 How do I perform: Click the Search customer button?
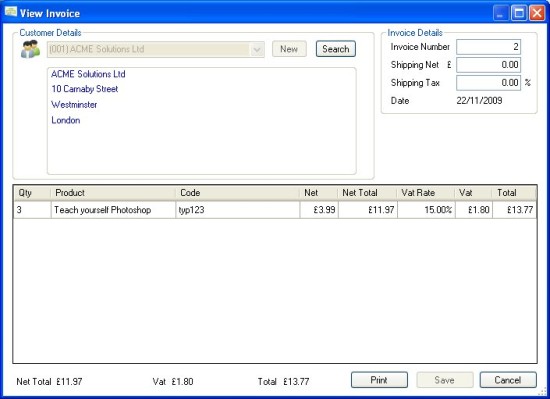click(336, 49)
